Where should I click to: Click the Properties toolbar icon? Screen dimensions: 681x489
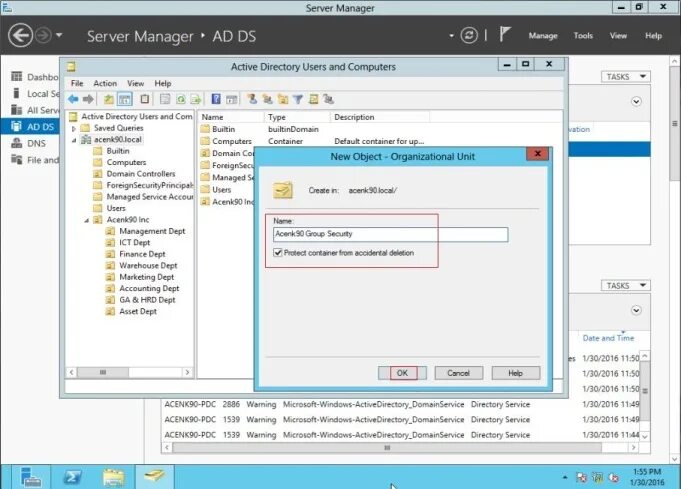coord(165,99)
